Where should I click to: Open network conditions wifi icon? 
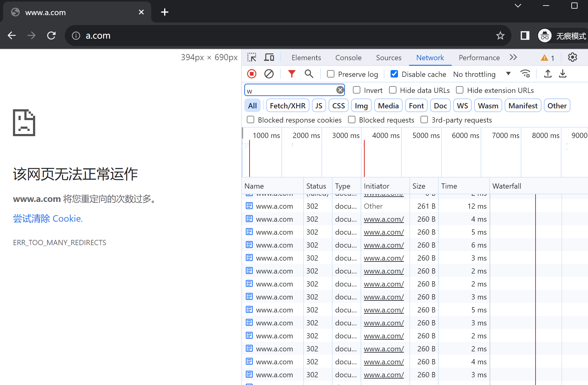tap(525, 74)
